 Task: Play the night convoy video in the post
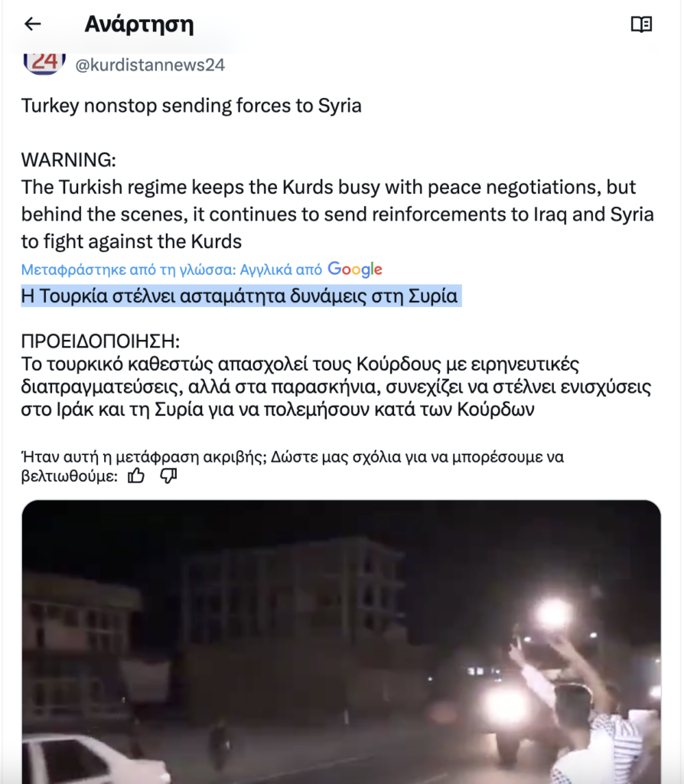[341, 642]
